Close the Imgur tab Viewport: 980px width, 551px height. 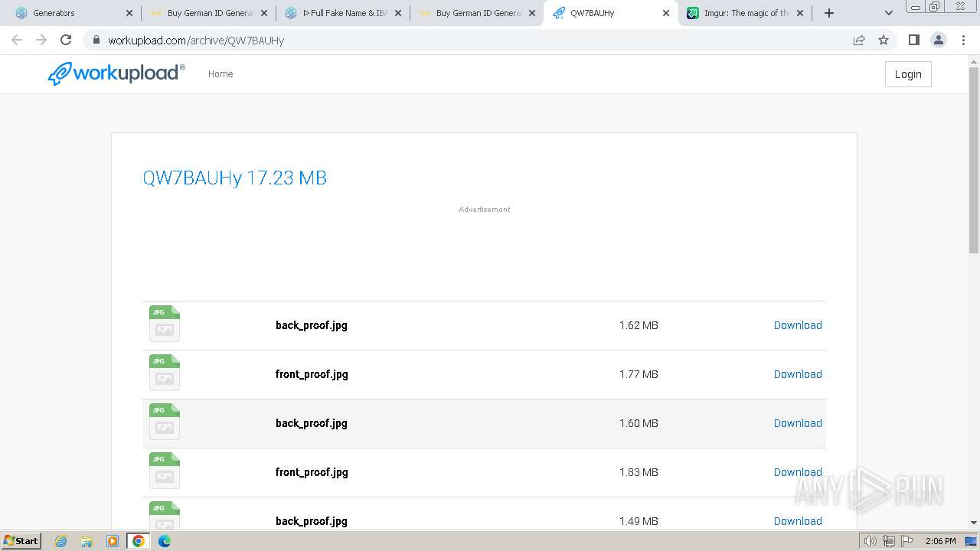[800, 13]
